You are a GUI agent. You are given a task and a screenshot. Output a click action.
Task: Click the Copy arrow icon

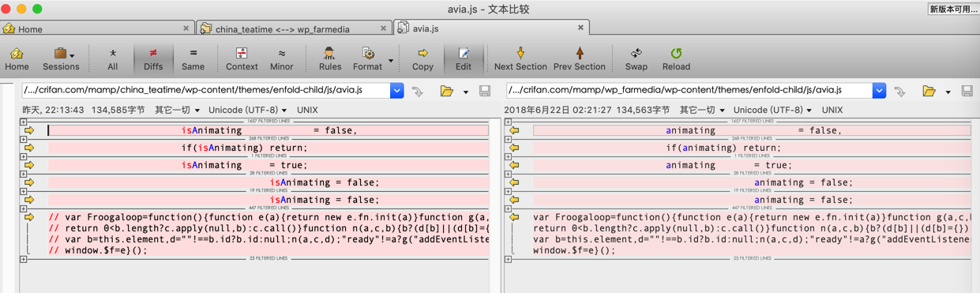tap(422, 54)
